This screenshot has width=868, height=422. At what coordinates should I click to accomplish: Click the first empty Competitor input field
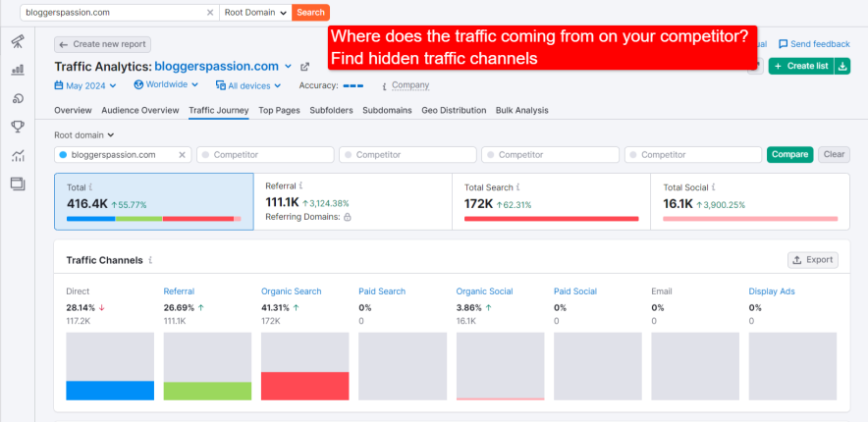click(x=263, y=155)
